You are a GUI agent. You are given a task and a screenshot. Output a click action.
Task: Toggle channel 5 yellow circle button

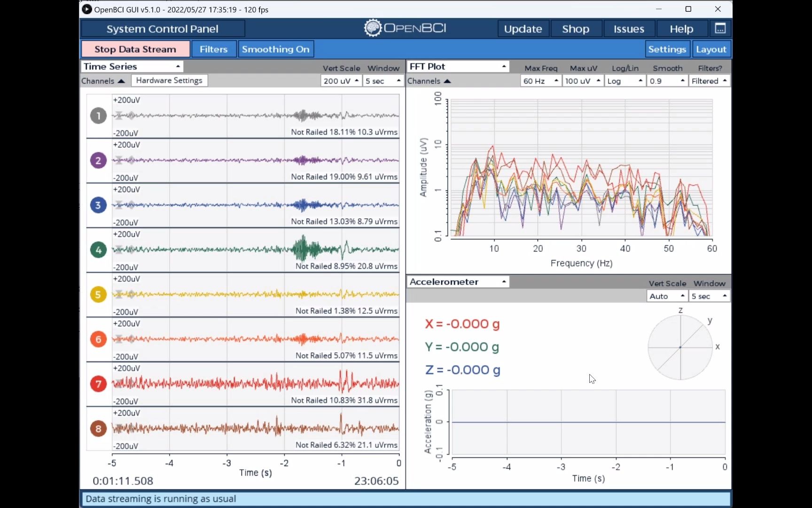click(98, 294)
